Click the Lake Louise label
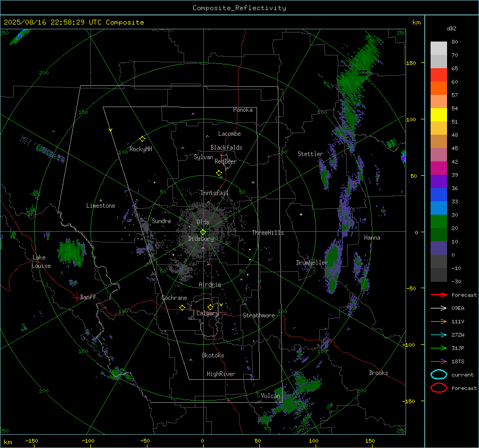The height and width of the screenshot is (448, 479). tap(41, 262)
